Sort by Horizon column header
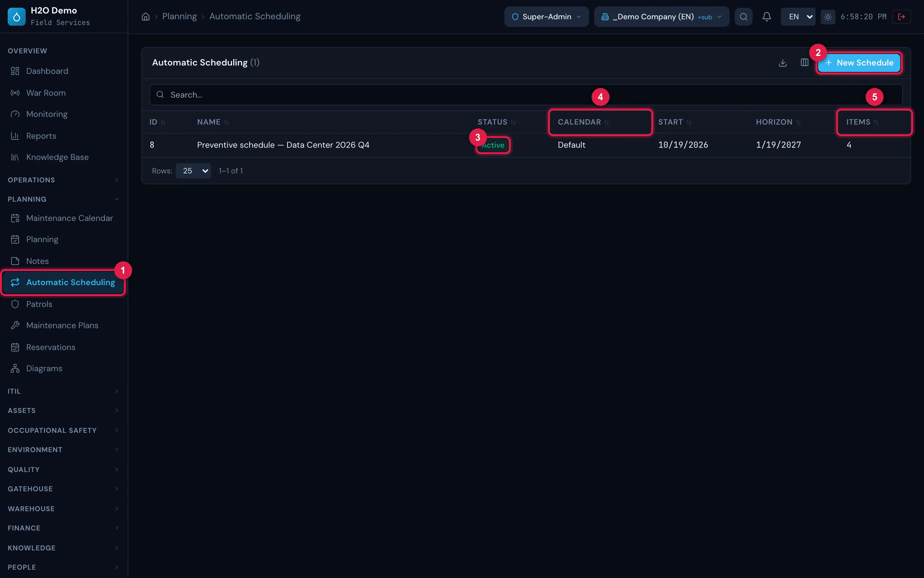The width and height of the screenshot is (924, 578). [x=778, y=122]
